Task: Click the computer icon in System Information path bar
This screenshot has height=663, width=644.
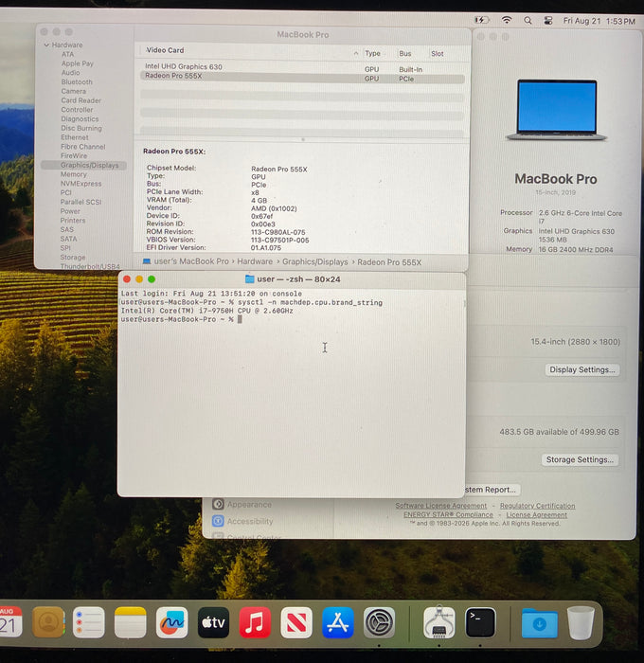Action: (146, 261)
